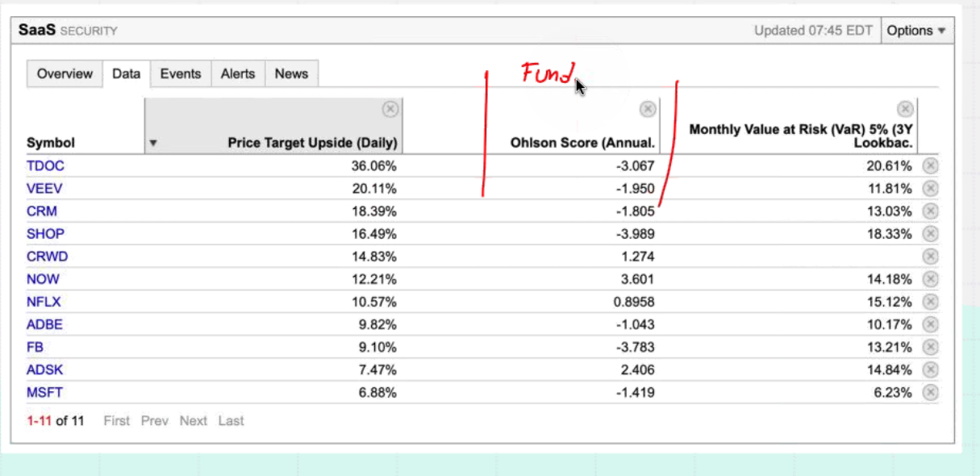Select the -1.419 Ohlson Score for MSFT
980x476 pixels.
click(636, 392)
